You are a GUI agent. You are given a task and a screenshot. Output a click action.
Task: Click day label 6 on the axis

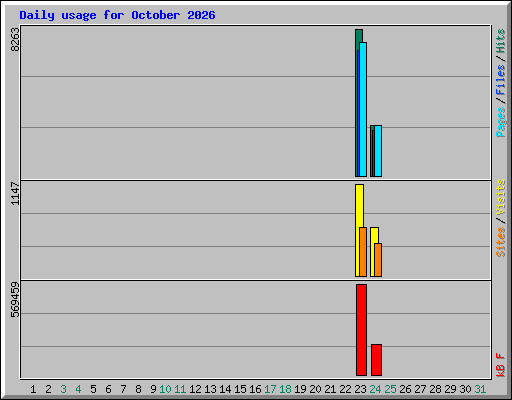click(x=108, y=389)
